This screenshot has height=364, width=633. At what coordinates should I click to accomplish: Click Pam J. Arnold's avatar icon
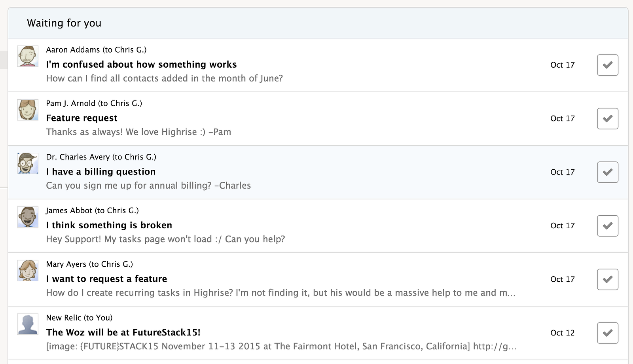pos(28,110)
